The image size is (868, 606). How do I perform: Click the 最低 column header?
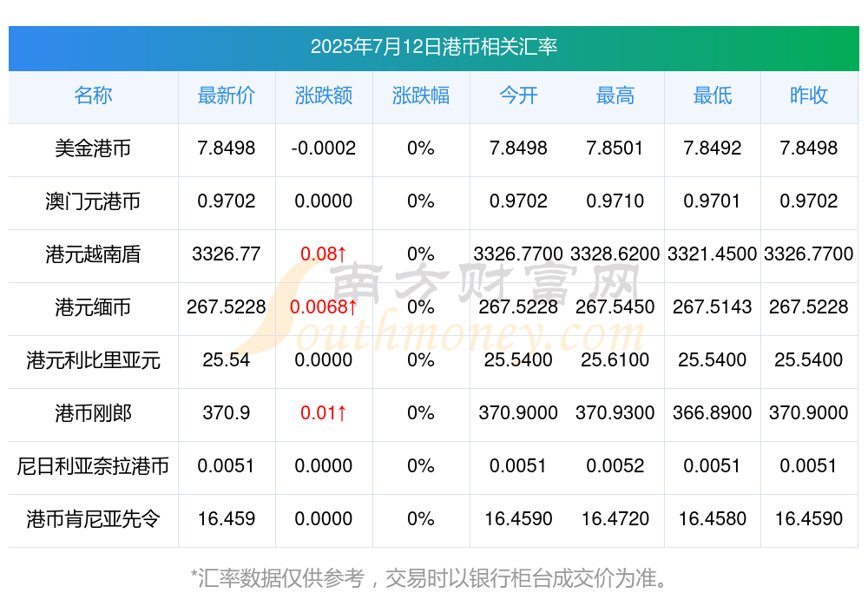713,96
